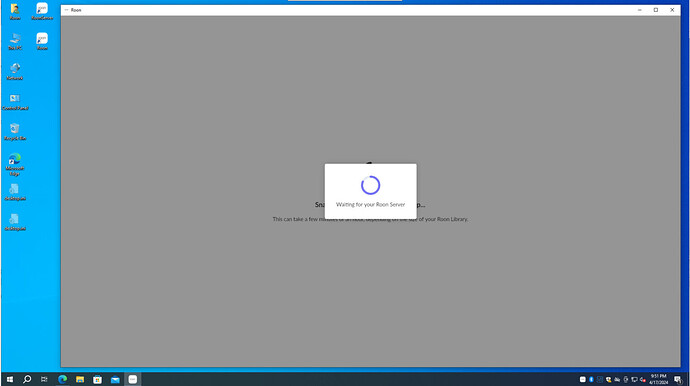Select the This PC desktop icon
The height and width of the screenshot is (386, 690).
(15, 41)
